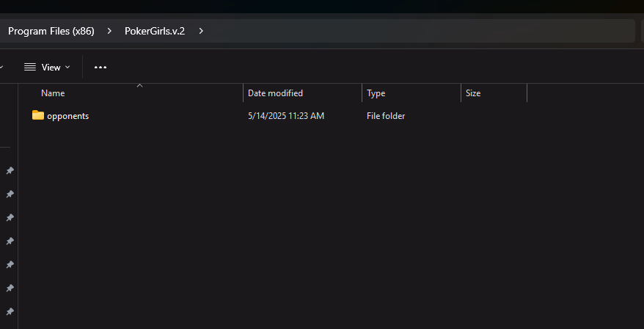Expand chevron after Program Files (x86)
The width and height of the screenshot is (644, 329).
[109, 31]
